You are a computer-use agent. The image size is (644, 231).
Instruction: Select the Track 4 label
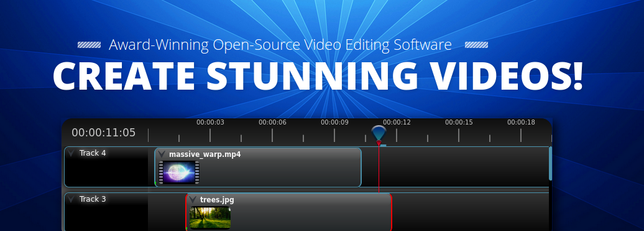tap(93, 153)
